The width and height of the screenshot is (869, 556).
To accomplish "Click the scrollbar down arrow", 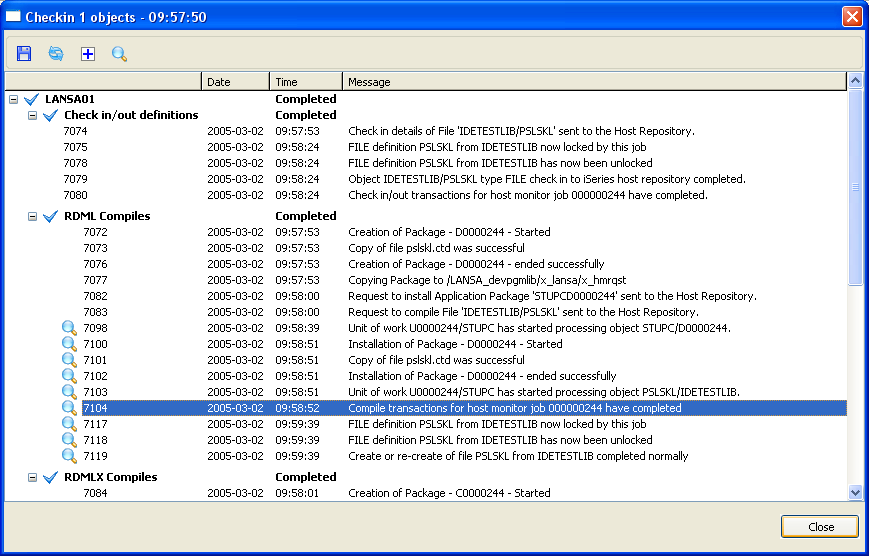I will click(855, 492).
